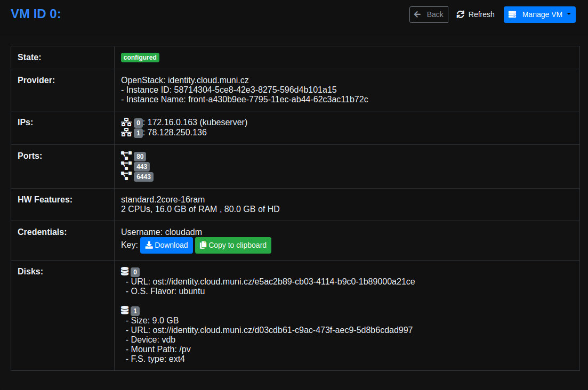This screenshot has height=390, width=588.
Task: Click the O.S. Flavor: ubuntu line
Action: [x=165, y=291]
